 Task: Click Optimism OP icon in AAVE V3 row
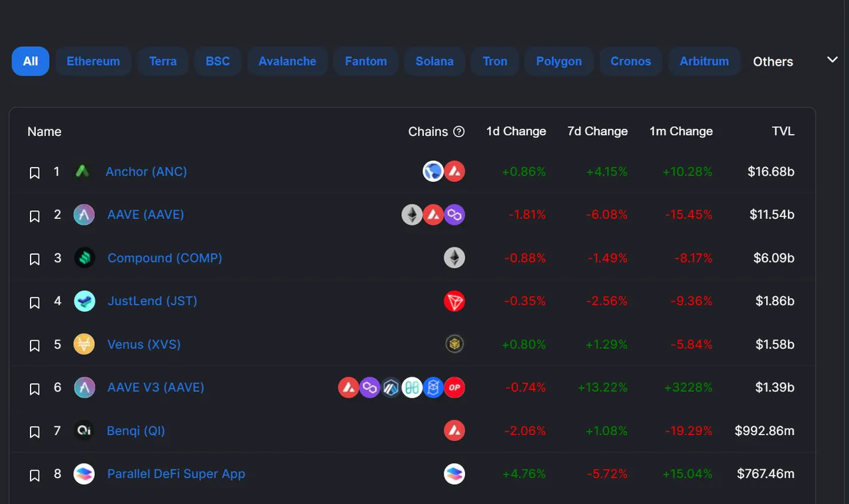click(x=454, y=387)
